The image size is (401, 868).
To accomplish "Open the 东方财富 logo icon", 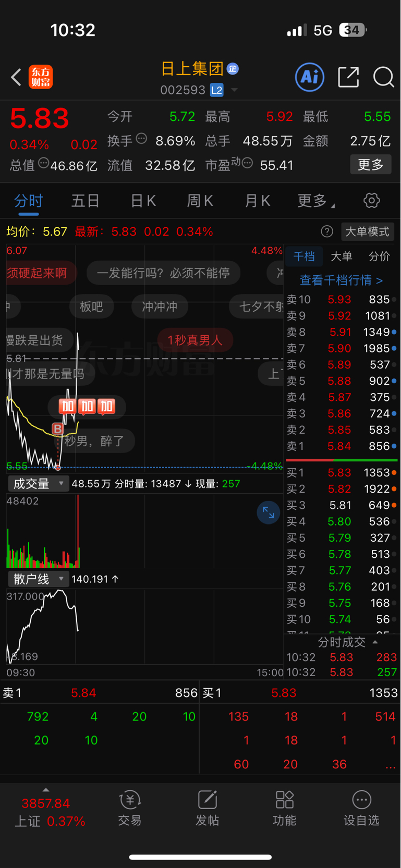I will click(x=41, y=77).
